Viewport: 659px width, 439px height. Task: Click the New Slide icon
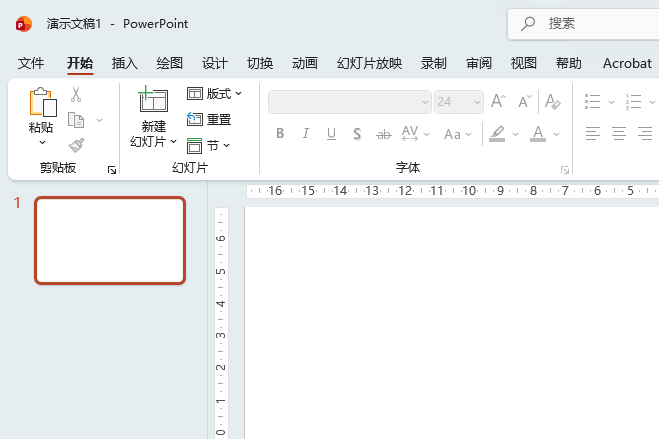[x=153, y=99]
